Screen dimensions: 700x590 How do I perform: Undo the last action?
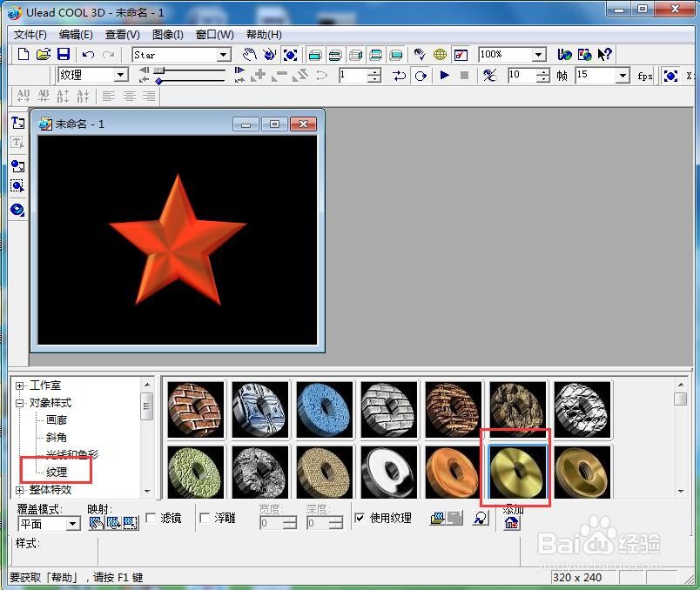tap(89, 55)
